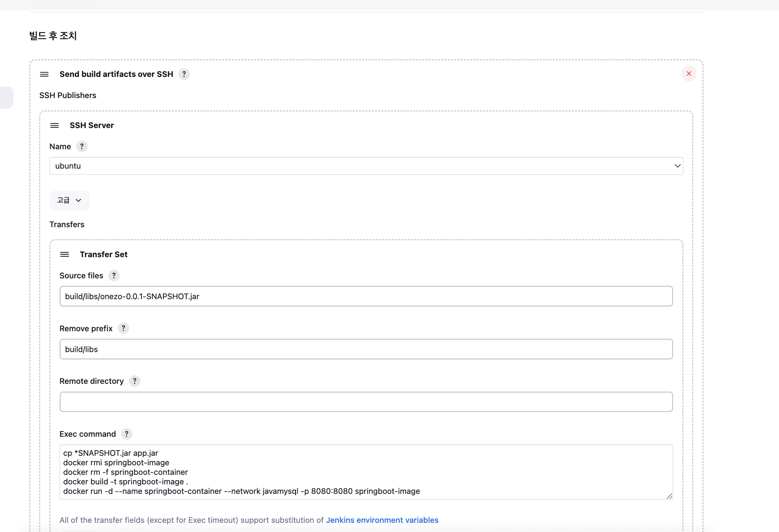
Task: Click the SSH Publishers label
Action: tap(68, 95)
